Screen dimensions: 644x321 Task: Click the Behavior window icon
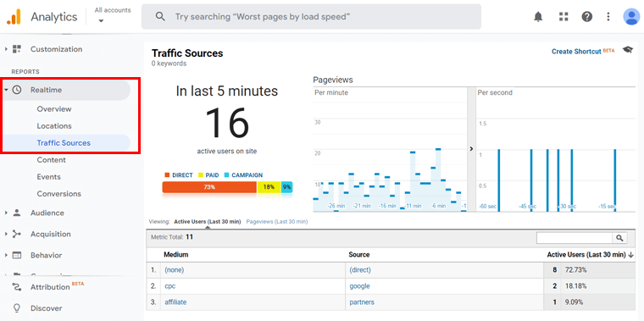pyautogui.click(x=17, y=255)
